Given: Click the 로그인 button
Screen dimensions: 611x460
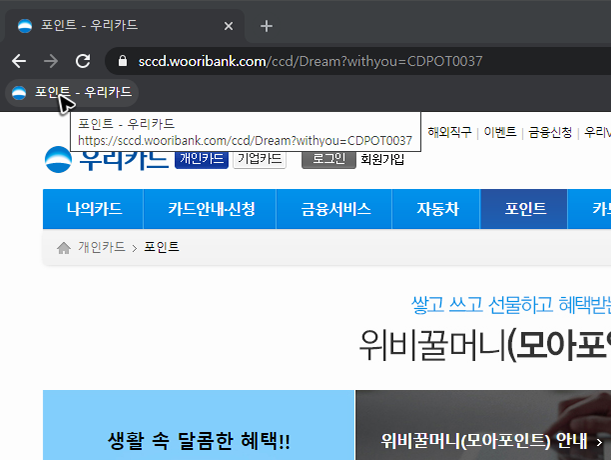Looking at the screenshot, I should point(328,159).
